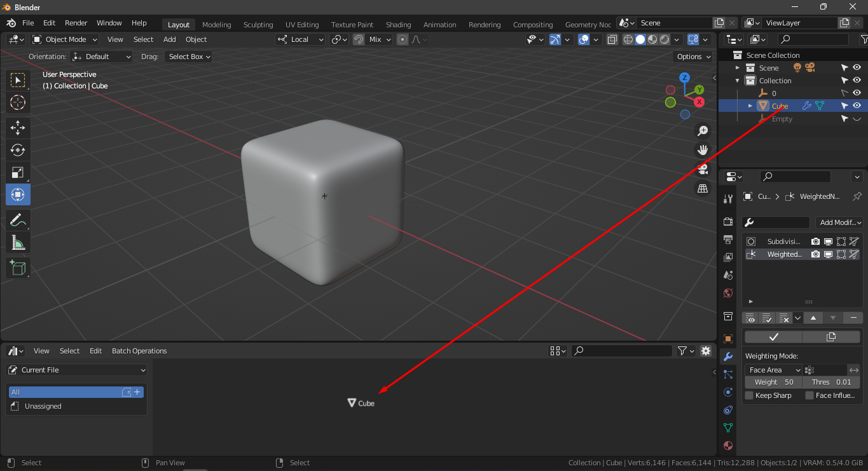
Task: Switch to the Shading workspace tab
Action: click(399, 25)
